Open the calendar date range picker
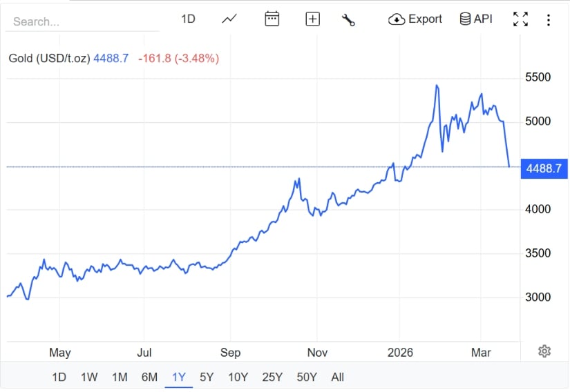Viewport: 570px width, 392px height. pos(272,19)
